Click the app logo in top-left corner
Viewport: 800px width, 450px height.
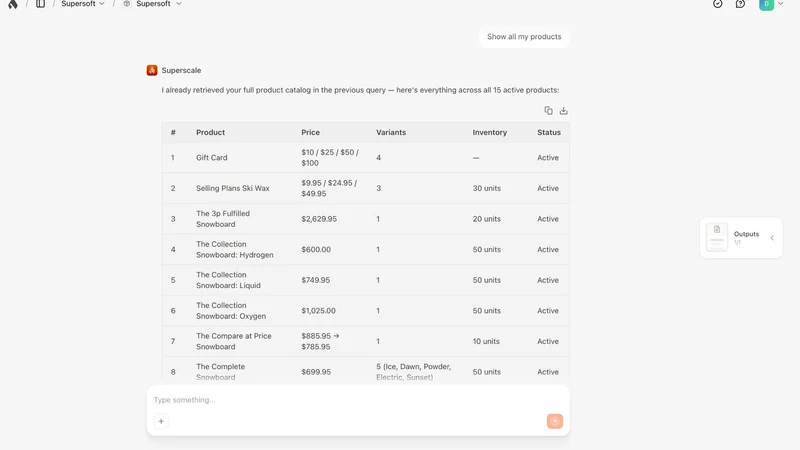pos(13,4)
